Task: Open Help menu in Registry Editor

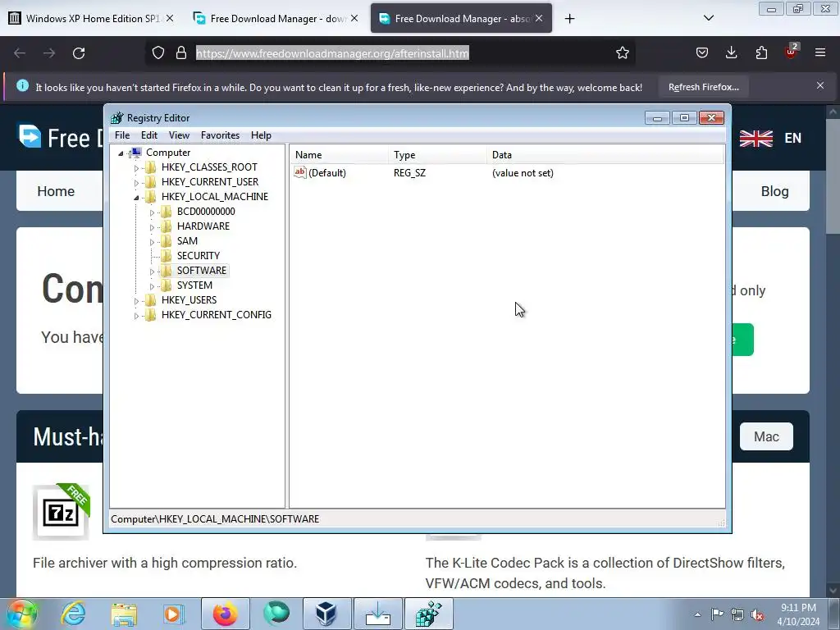Action: (x=261, y=135)
